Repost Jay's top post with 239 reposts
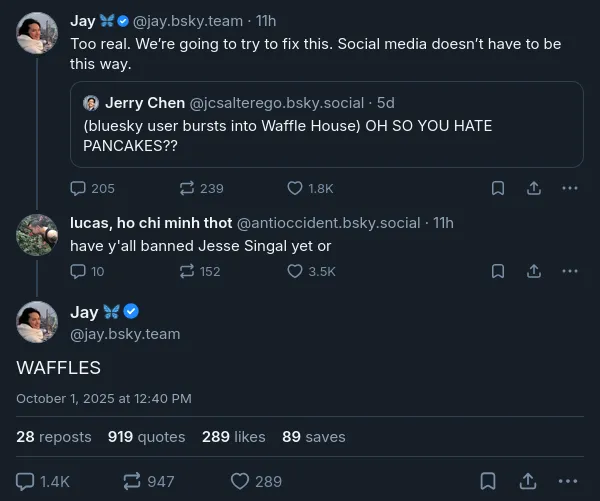 pos(187,188)
